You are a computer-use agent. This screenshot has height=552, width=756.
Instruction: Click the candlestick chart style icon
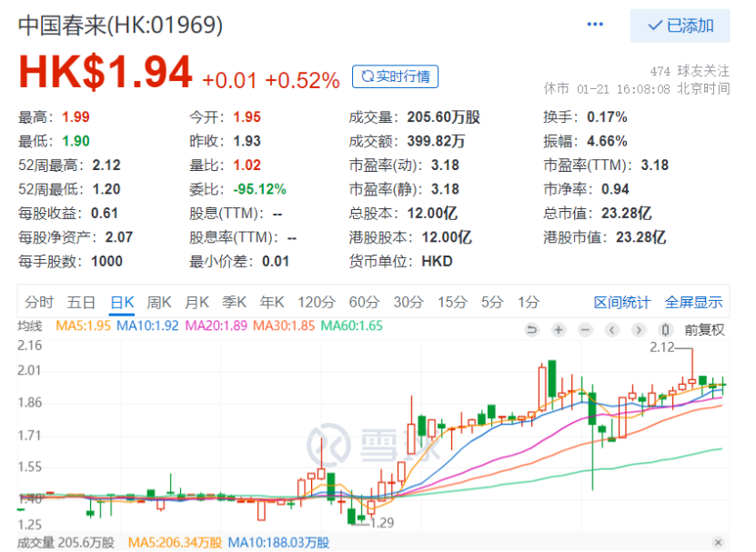pos(666,329)
